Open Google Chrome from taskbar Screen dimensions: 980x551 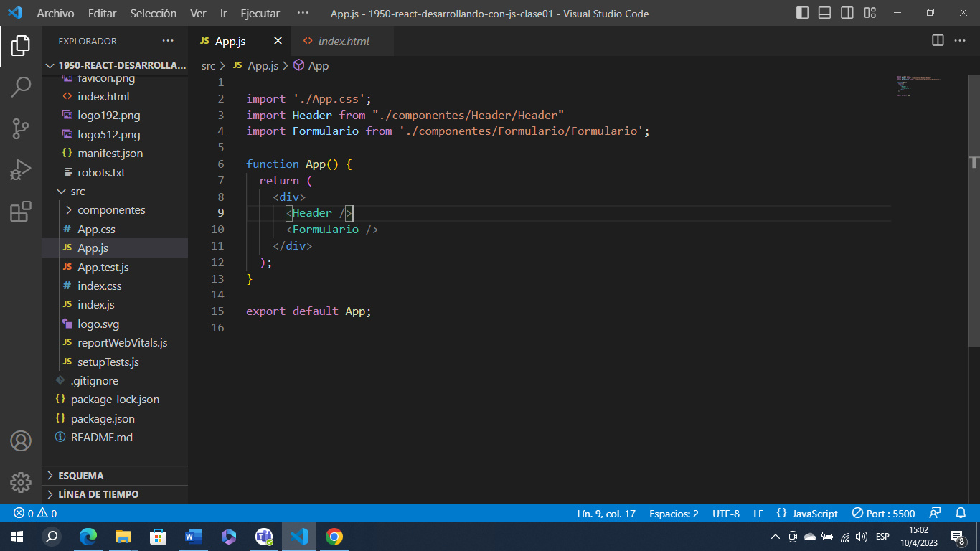[x=334, y=537]
